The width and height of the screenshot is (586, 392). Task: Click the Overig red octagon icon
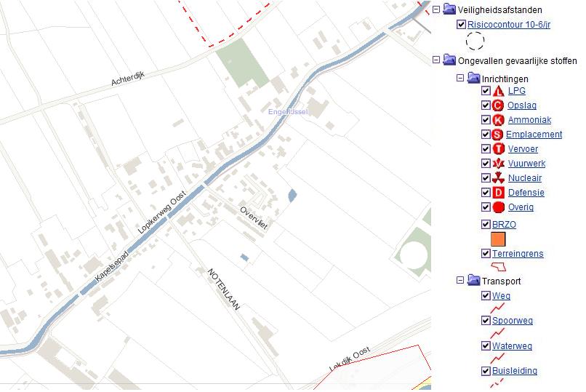click(x=498, y=208)
